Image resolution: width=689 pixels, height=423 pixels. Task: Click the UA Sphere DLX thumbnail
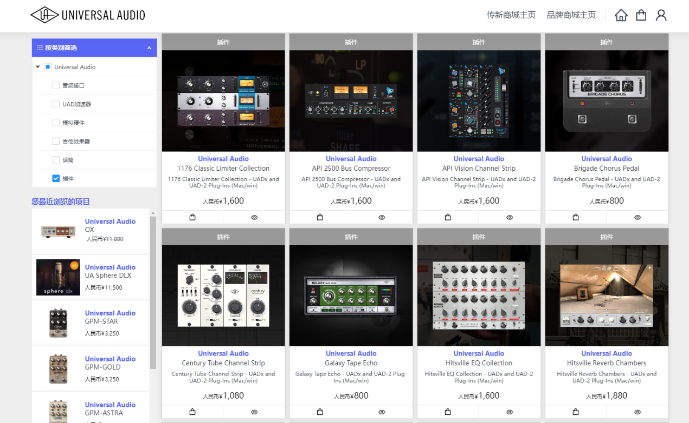pyautogui.click(x=58, y=277)
